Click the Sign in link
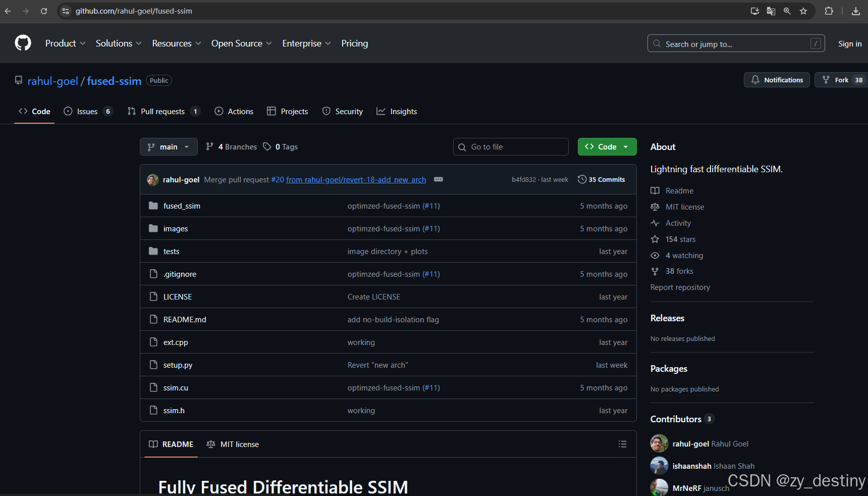This screenshot has width=868, height=496. (850, 44)
